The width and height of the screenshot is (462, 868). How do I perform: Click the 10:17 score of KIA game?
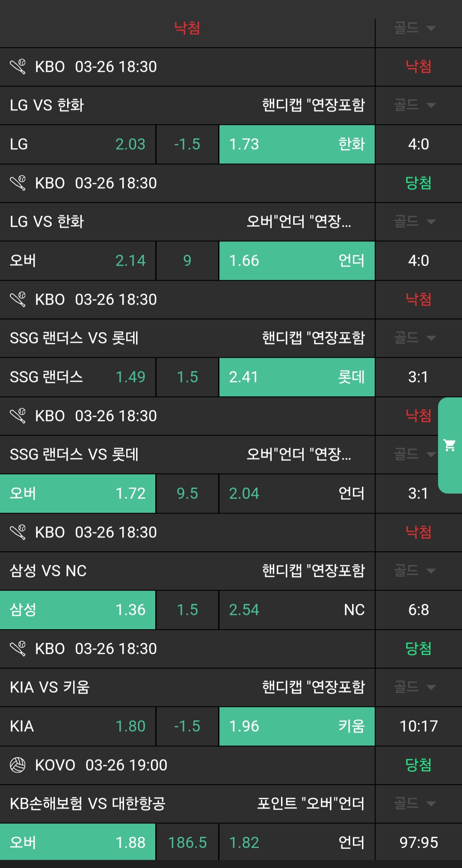tap(418, 726)
